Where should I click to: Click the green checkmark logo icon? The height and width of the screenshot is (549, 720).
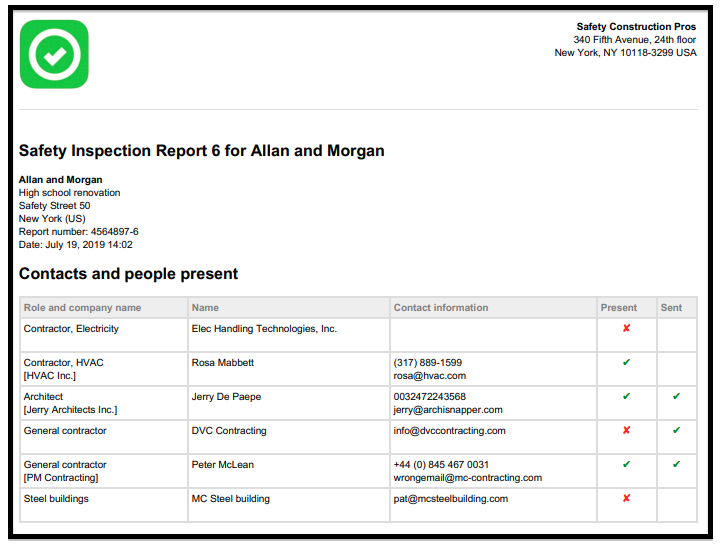click(x=54, y=55)
